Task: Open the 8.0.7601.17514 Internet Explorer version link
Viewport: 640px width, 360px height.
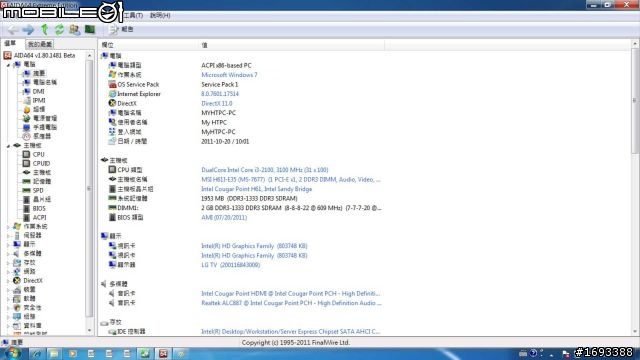Action: [220, 94]
